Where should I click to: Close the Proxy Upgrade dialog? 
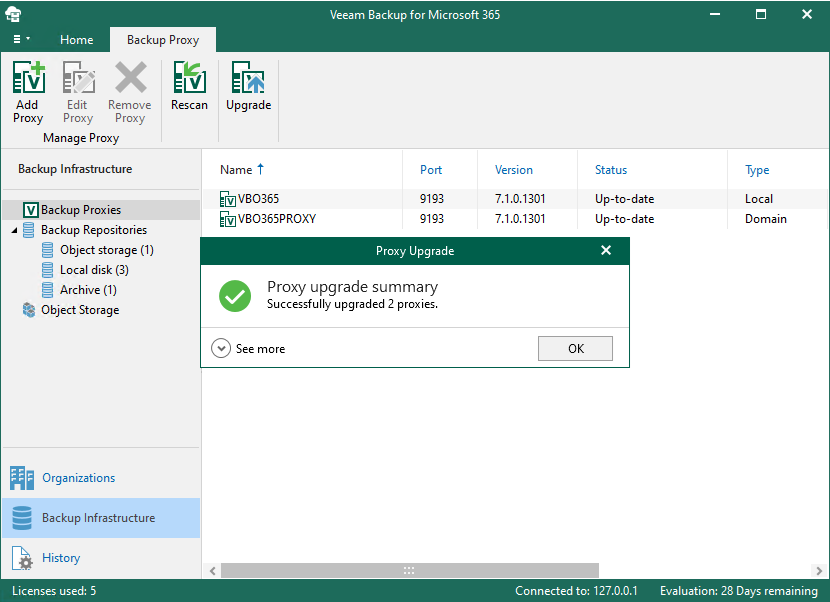606,250
